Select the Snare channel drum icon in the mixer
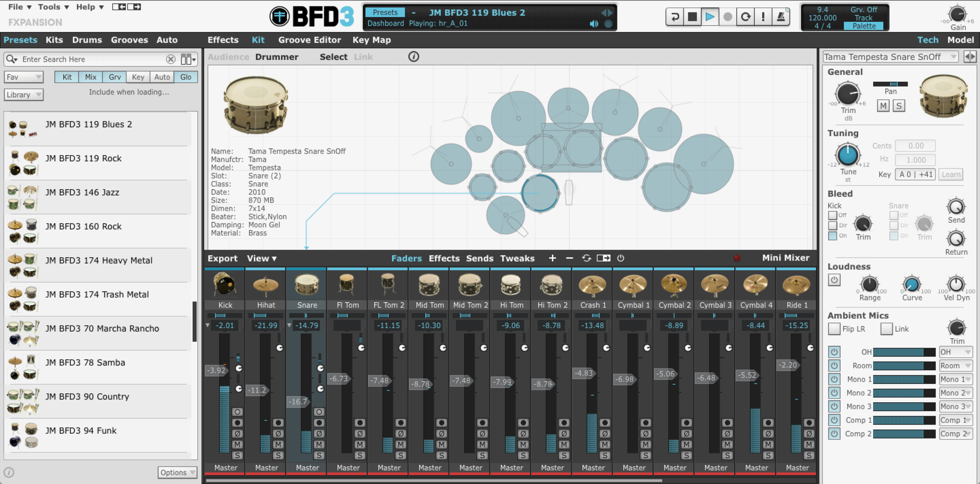 tap(306, 285)
